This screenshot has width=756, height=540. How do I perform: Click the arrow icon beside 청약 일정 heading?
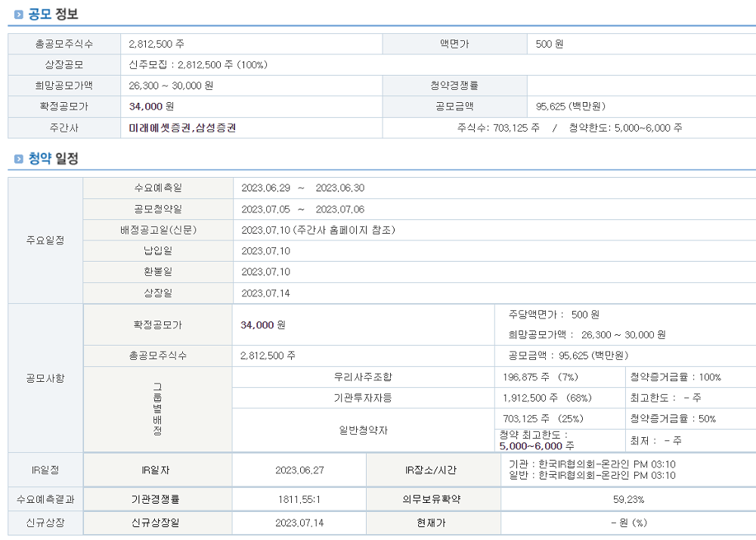point(19,159)
